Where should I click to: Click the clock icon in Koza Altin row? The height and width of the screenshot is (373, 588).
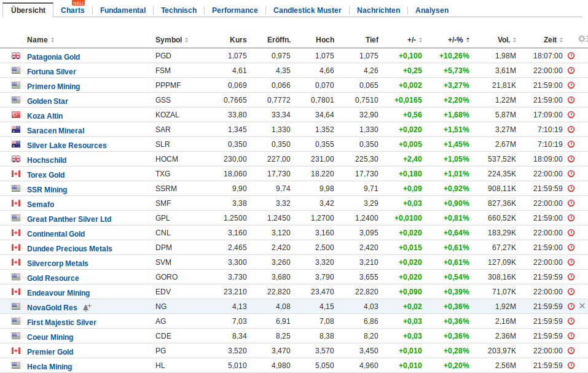[x=571, y=115]
